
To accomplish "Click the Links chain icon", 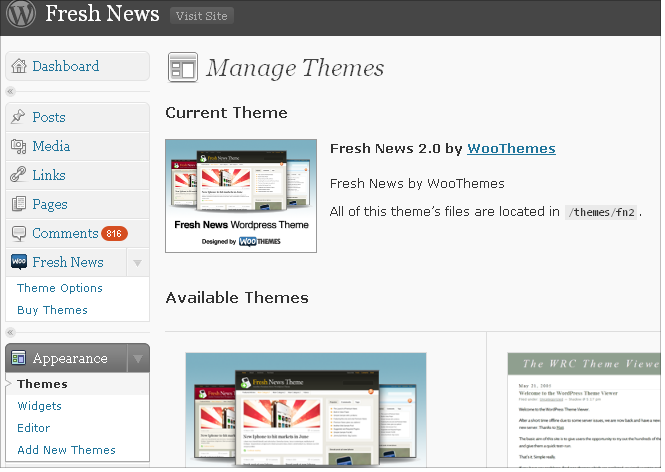I will [x=18, y=175].
